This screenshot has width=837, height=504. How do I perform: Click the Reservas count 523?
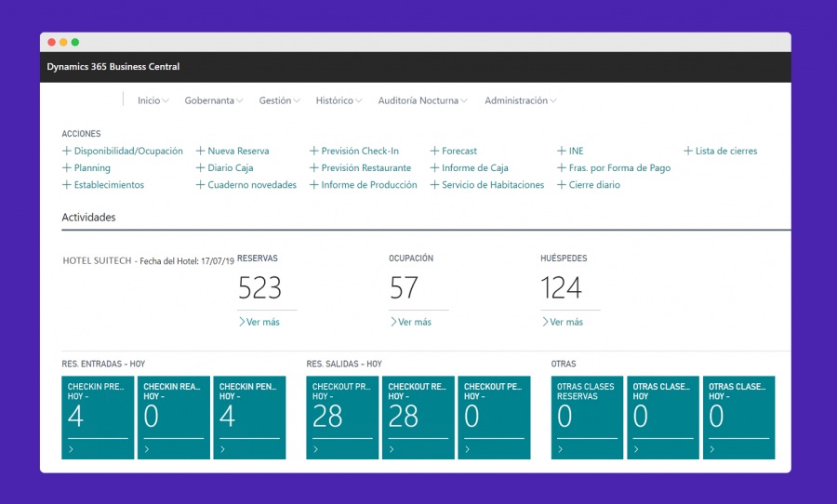click(259, 287)
